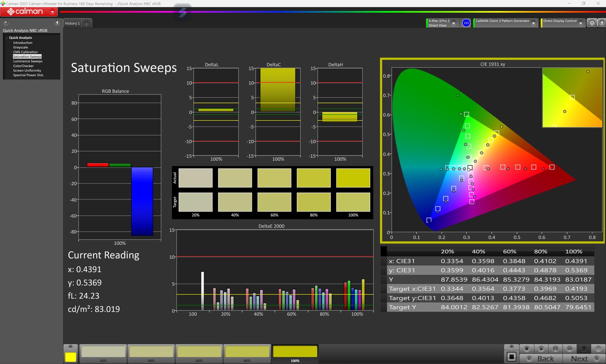Collapse the left workflow panel arrow
The height and width of the screenshot is (364, 606).
point(57,23)
